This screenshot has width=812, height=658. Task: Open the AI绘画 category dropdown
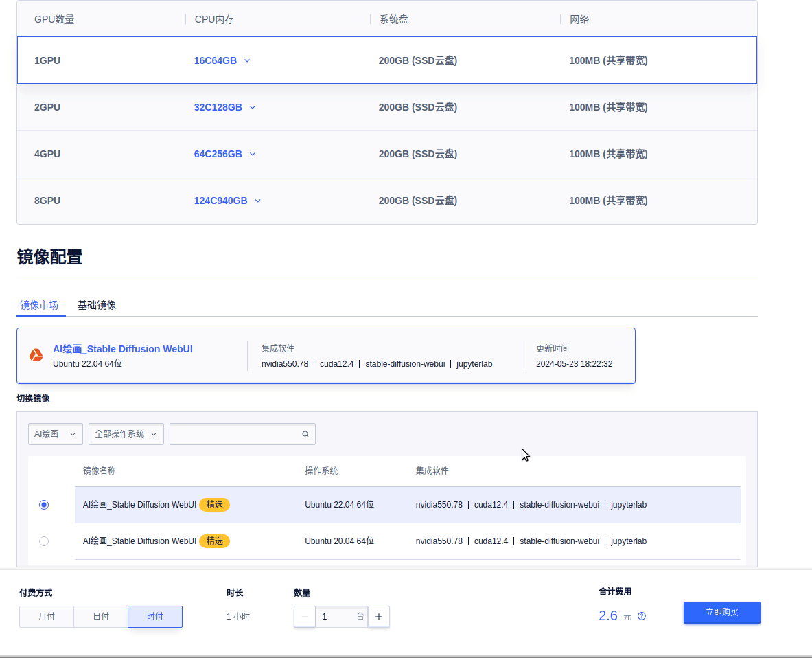[55, 434]
